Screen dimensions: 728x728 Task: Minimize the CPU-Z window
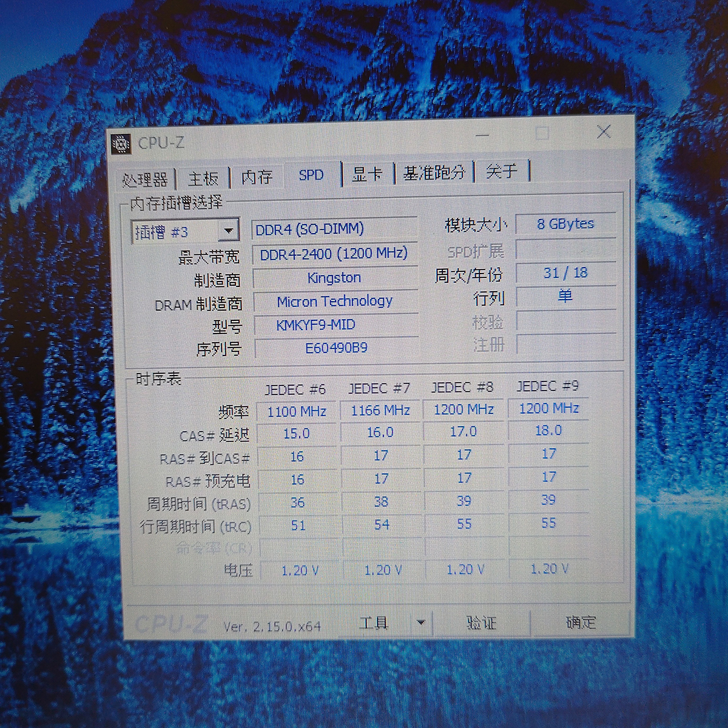click(483, 135)
